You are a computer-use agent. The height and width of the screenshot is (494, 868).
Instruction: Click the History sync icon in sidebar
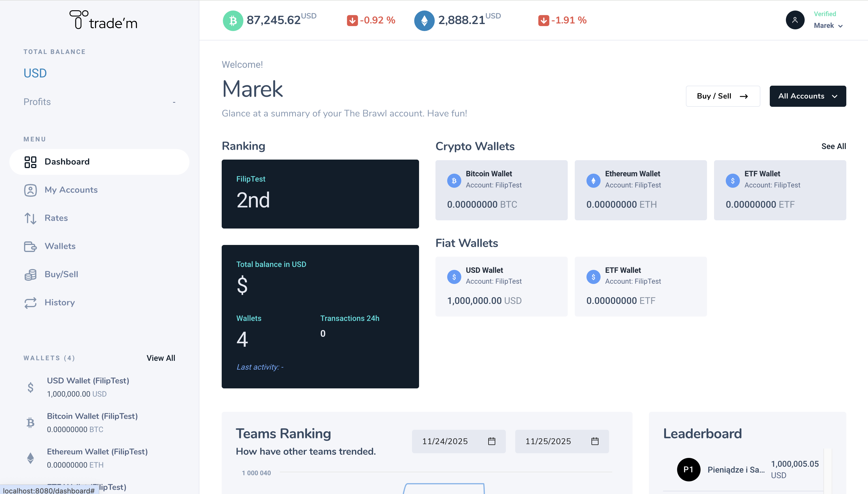[x=31, y=303]
